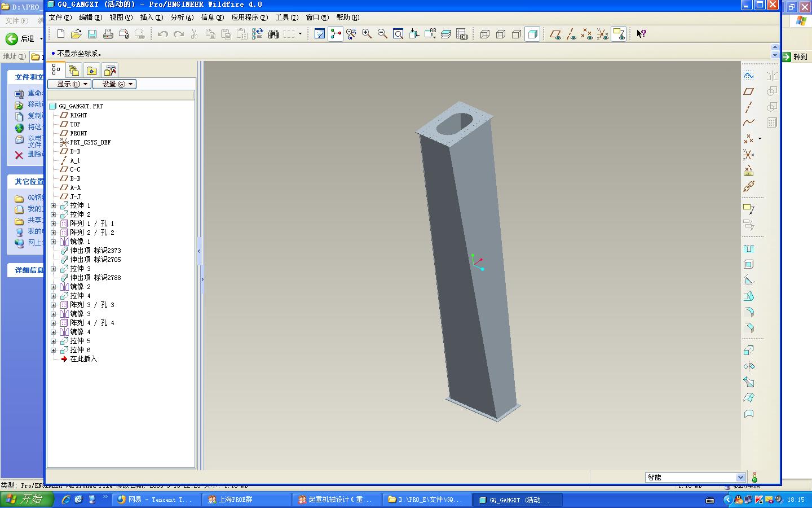Select the Zoom In magnifier tool
812x508 pixels.
pyautogui.click(x=367, y=34)
